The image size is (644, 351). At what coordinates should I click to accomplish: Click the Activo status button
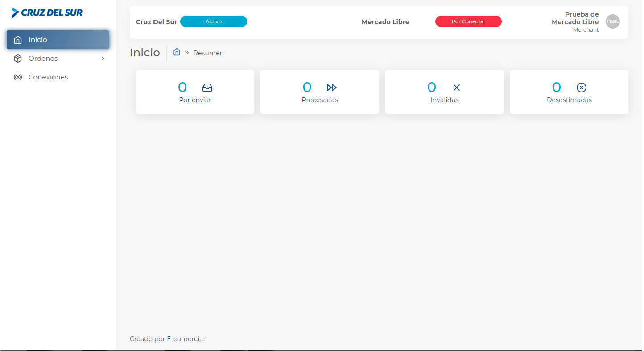pos(213,21)
